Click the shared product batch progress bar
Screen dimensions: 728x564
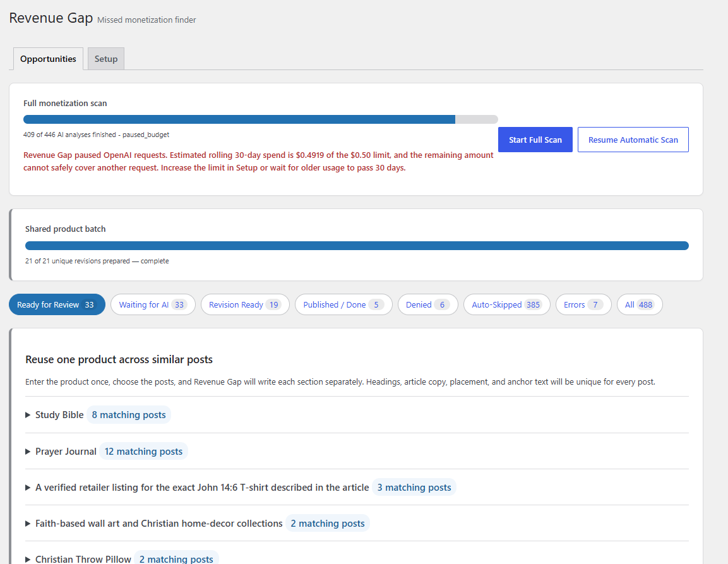tap(357, 246)
